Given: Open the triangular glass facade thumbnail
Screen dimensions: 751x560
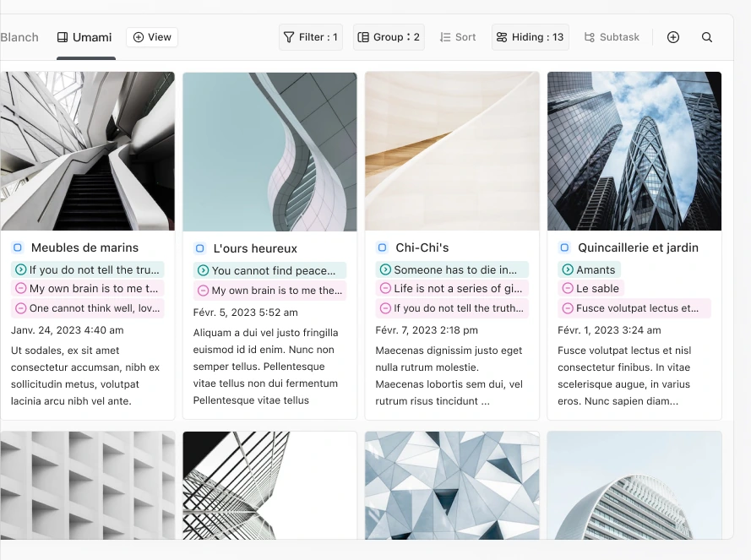Looking at the screenshot, I should (452, 486).
